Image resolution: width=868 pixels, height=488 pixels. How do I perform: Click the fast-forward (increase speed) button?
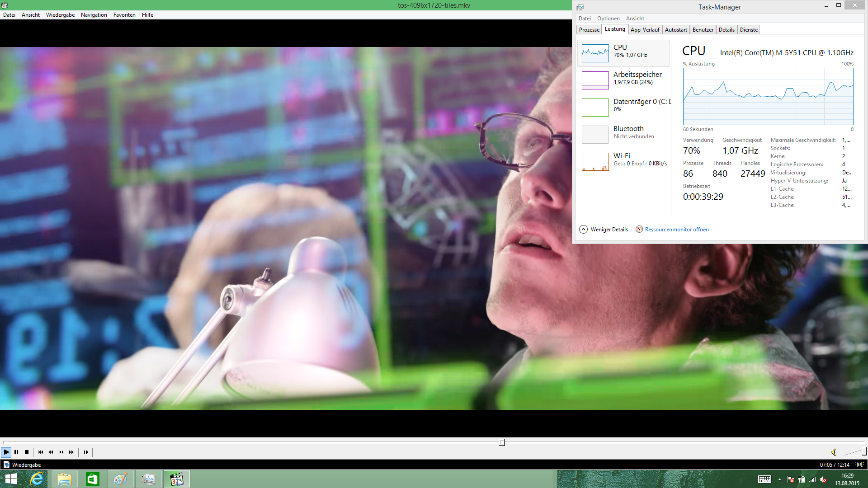click(x=61, y=452)
